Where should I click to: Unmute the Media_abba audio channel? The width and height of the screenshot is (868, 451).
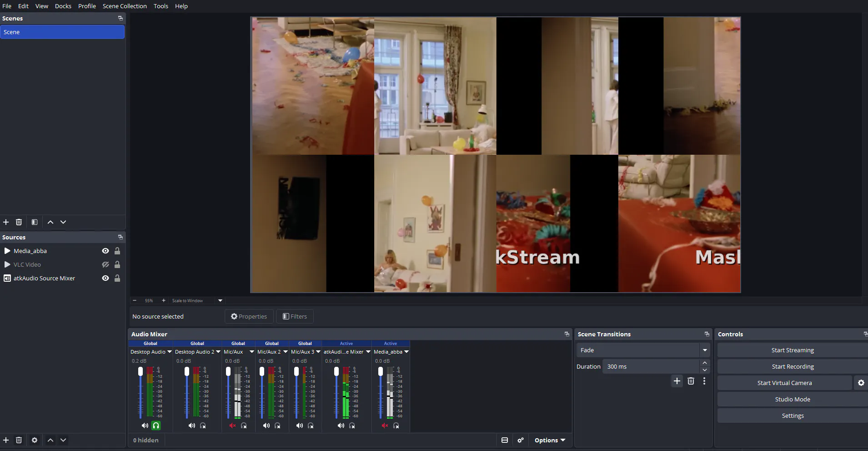pyautogui.click(x=385, y=426)
